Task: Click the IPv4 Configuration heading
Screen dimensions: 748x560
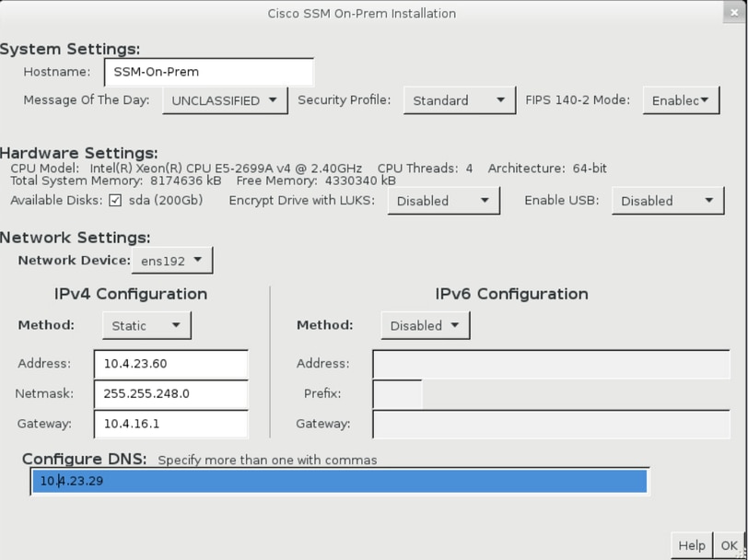Action: (131, 294)
